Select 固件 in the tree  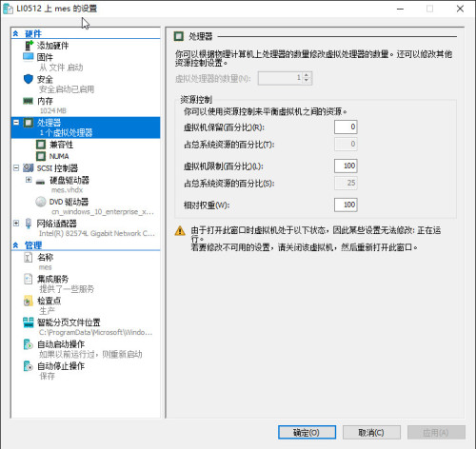point(45,57)
